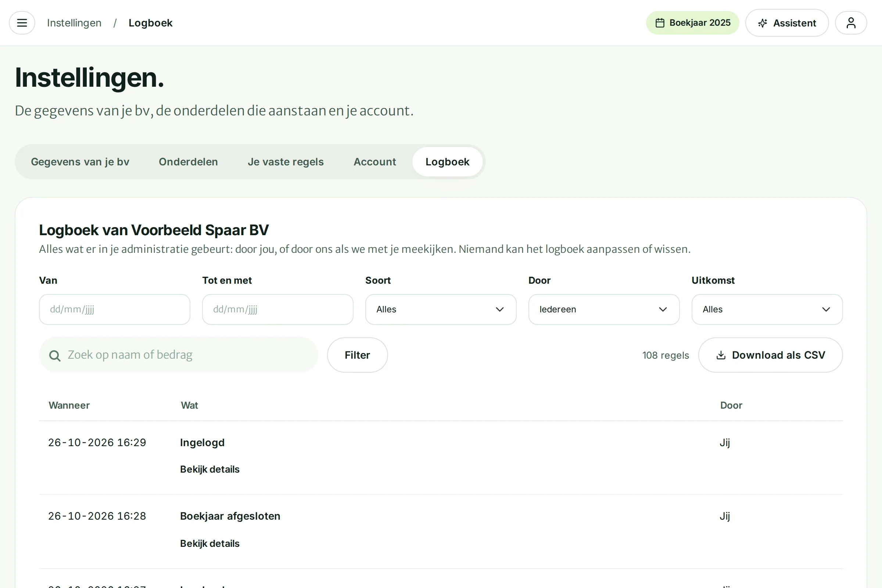
Task: Click the Boekjaar afgesloten entry title
Action: pyautogui.click(x=230, y=516)
